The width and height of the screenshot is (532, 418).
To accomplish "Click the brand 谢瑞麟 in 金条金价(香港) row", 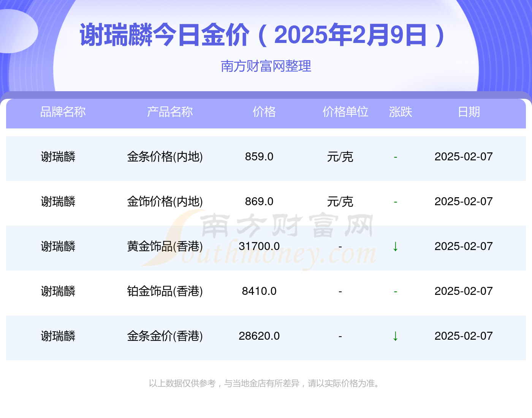I will 58,336.
